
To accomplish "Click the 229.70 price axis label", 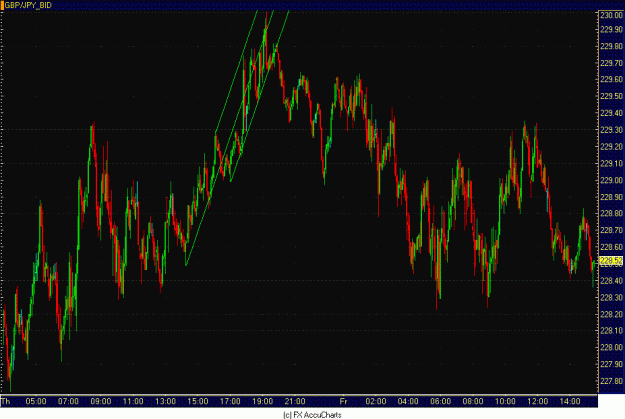I will 611,63.
